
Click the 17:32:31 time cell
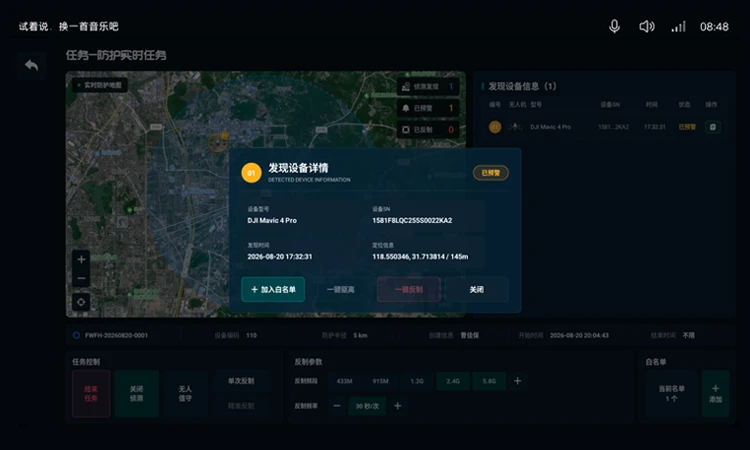[654, 127]
